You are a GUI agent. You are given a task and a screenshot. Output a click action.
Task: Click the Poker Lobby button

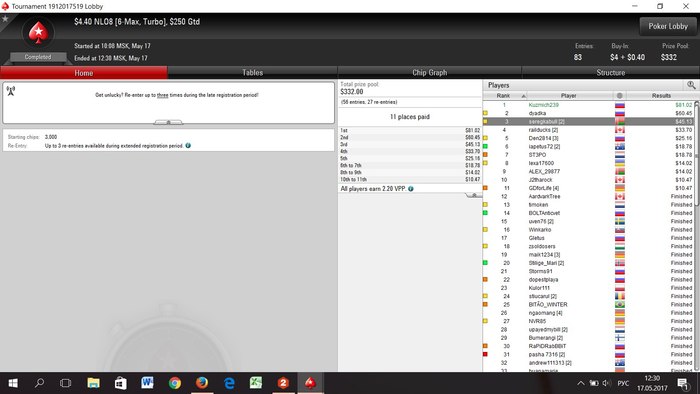[668, 26]
